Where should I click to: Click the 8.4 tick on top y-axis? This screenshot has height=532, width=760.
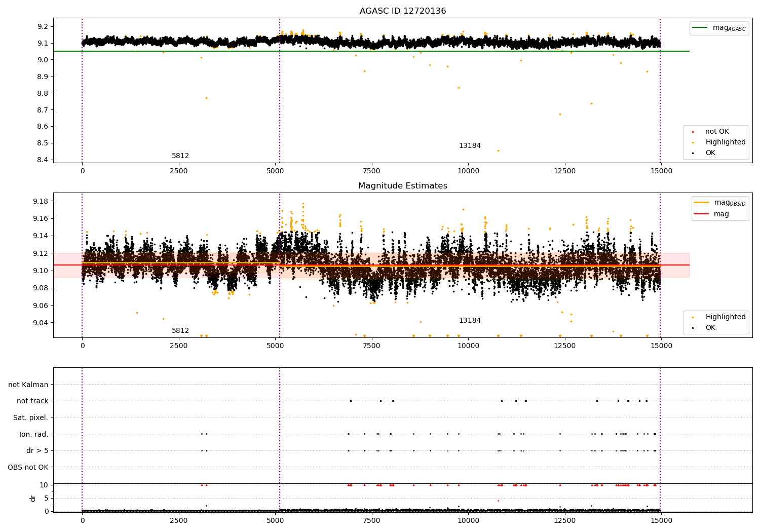coord(43,160)
